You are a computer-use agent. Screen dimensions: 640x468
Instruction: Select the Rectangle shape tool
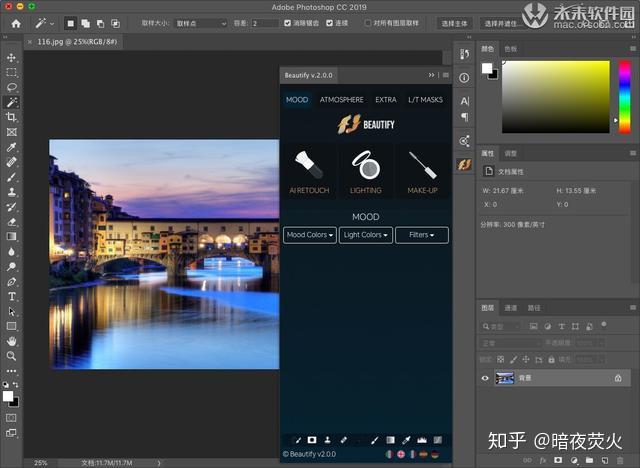tap(11, 326)
